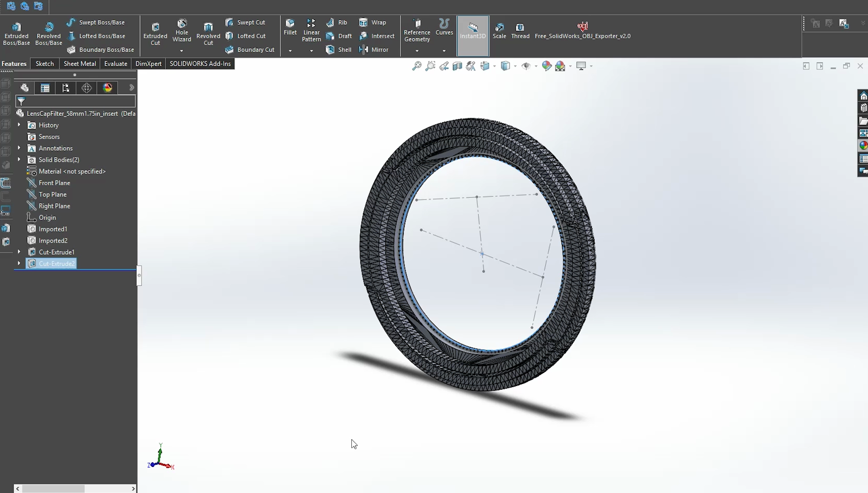
Task: Open the Evaluate tab
Action: click(116, 64)
